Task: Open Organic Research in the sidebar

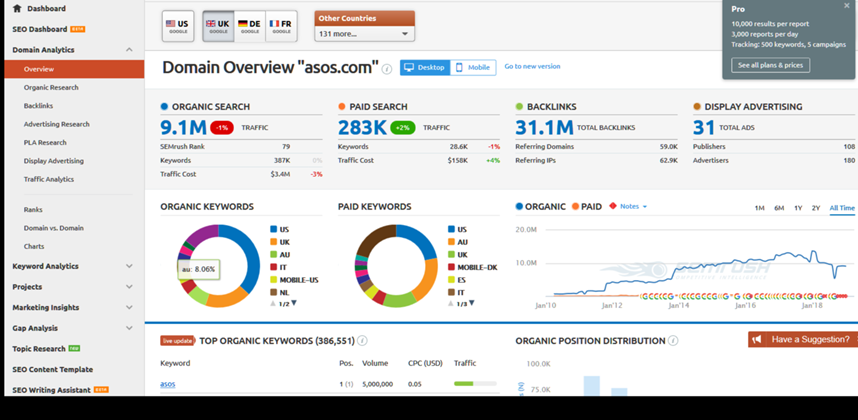Action: point(51,88)
